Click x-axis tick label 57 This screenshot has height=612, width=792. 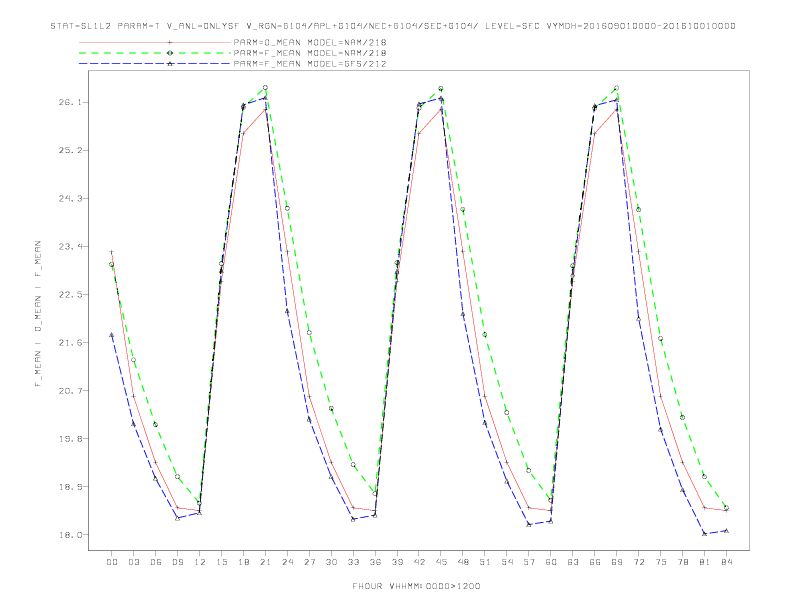[x=529, y=562]
